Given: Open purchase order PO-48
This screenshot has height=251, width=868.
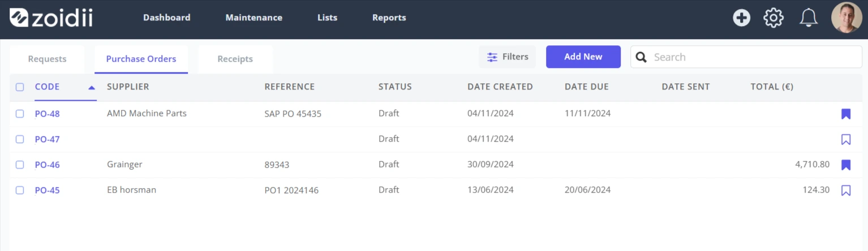Looking at the screenshot, I should point(47,114).
